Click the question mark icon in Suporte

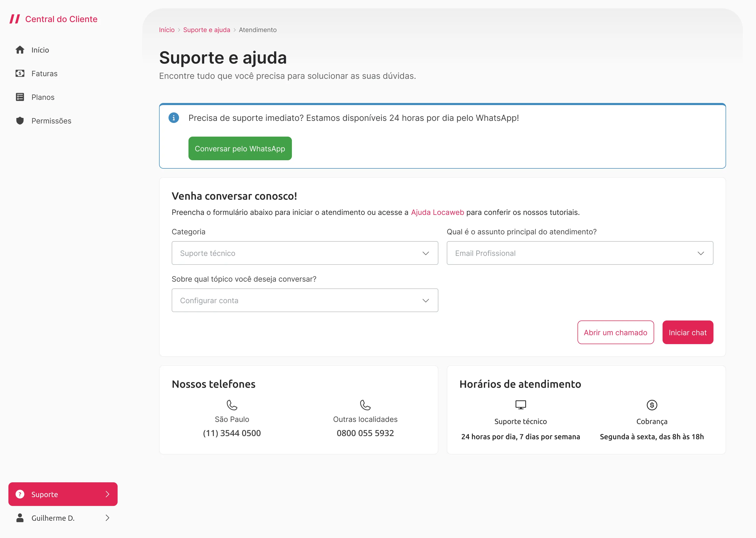pos(20,494)
